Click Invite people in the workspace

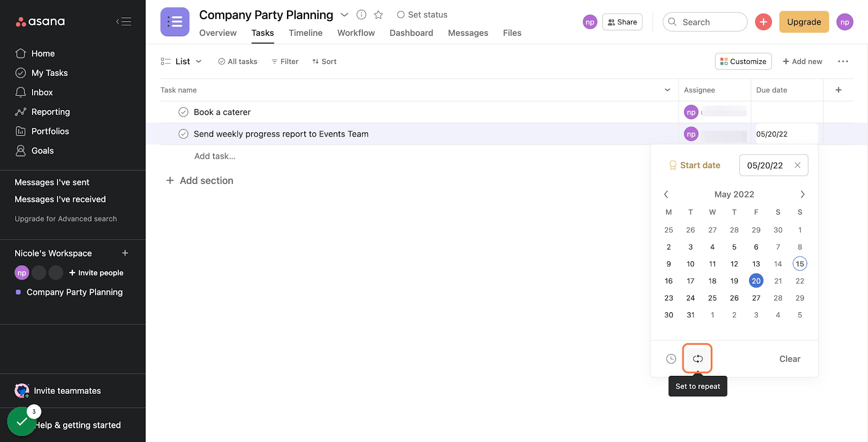pos(96,273)
